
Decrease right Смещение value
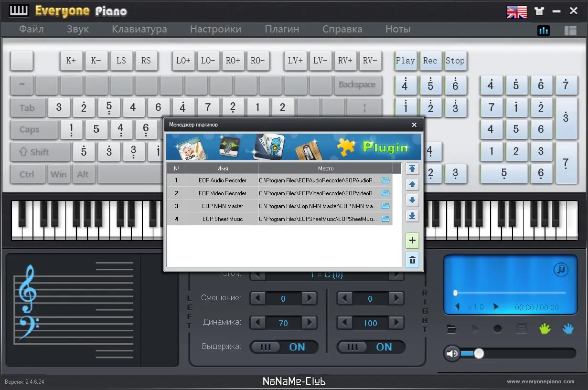[345, 299]
